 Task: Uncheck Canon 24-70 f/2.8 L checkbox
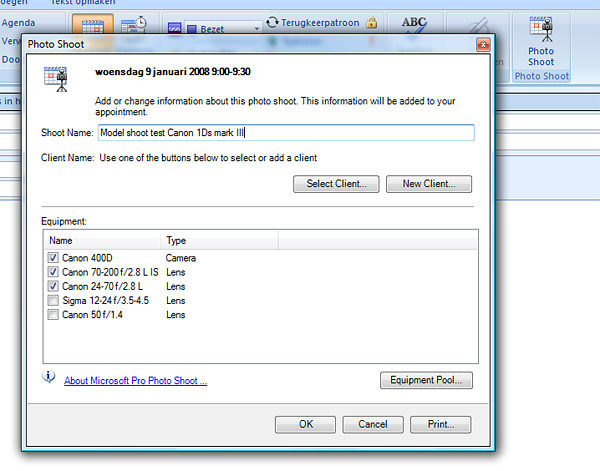(x=53, y=286)
